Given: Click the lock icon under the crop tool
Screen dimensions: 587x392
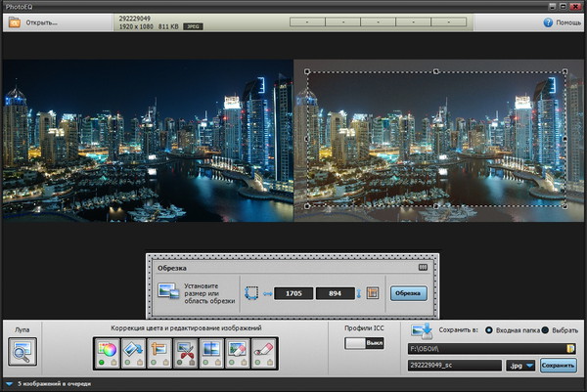Looking at the screenshot, I should pyautogui.click(x=192, y=362).
